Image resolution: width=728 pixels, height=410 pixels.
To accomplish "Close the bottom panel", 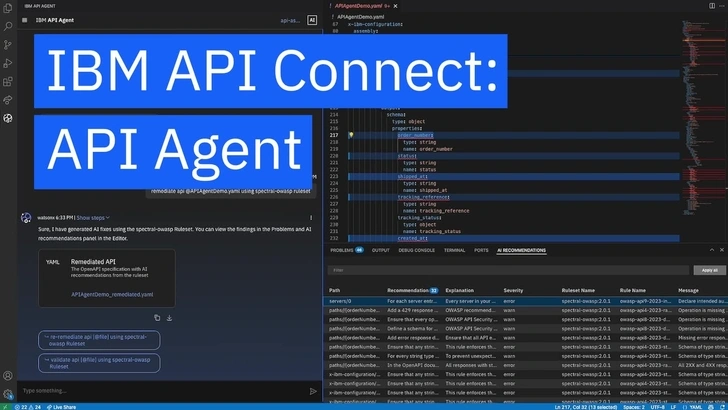I will pyautogui.click(x=722, y=250).
